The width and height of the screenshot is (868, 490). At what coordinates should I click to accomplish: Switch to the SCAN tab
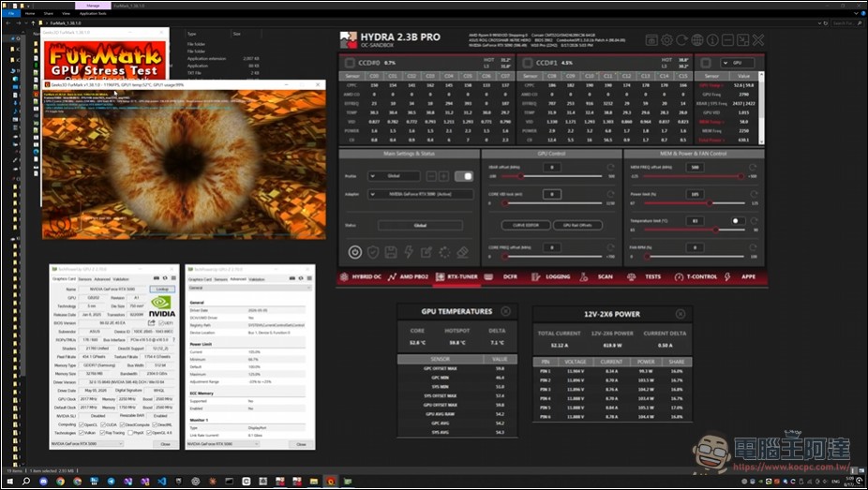click(597, 276)
